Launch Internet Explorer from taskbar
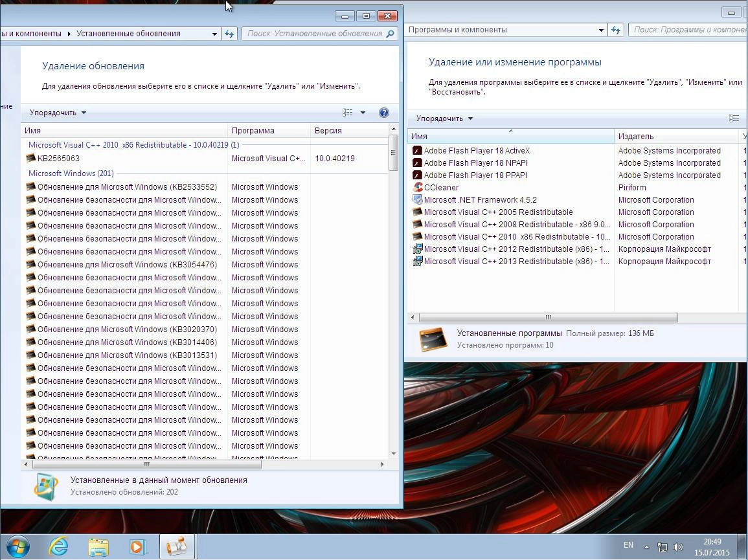This screenshot has width=748, height=560. (x=59, y=546)
